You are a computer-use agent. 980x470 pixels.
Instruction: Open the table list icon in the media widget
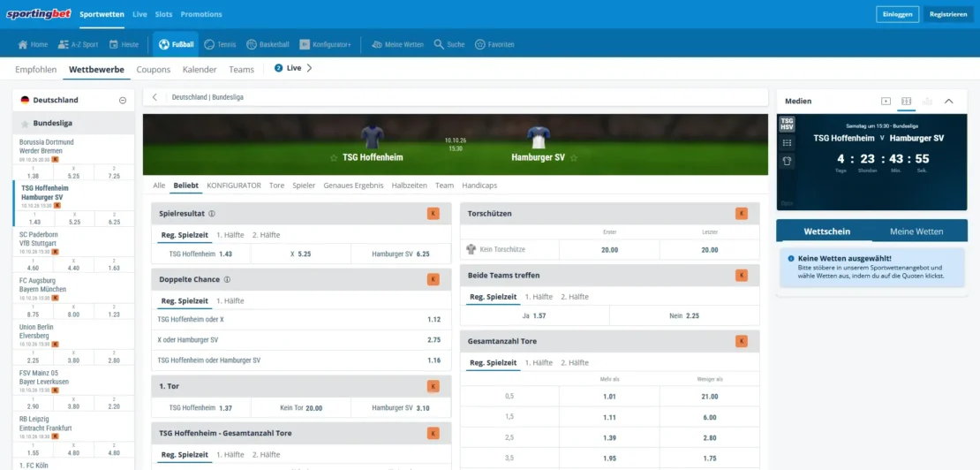click(787, 142)
